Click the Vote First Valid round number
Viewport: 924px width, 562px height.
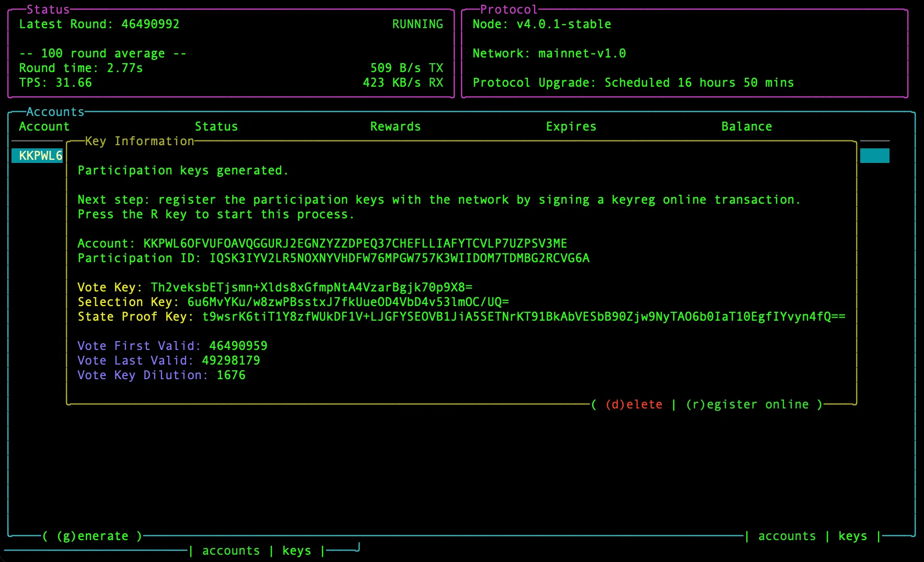(238, 345)
